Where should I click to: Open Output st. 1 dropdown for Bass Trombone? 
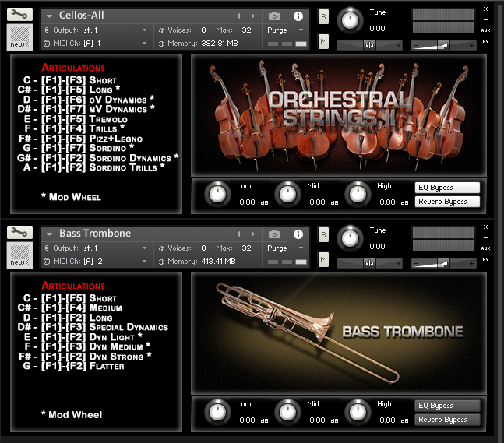(x=144, y=248)
